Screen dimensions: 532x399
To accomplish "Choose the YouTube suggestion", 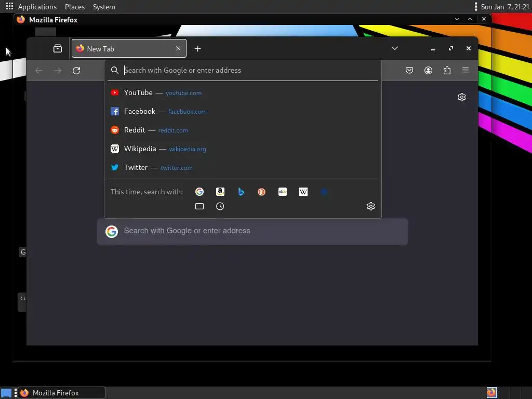I will (243, 92).
